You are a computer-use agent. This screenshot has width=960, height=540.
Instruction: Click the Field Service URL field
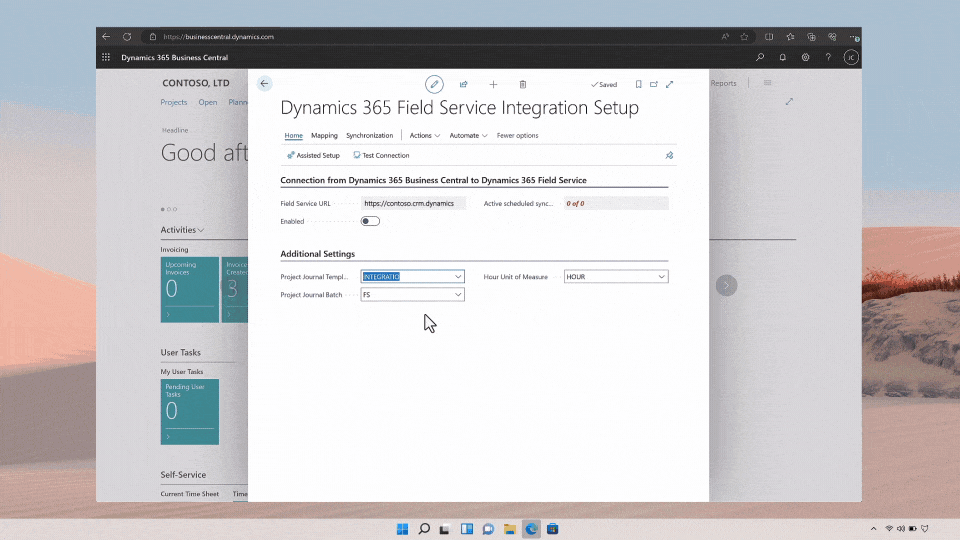pos(412,203)
